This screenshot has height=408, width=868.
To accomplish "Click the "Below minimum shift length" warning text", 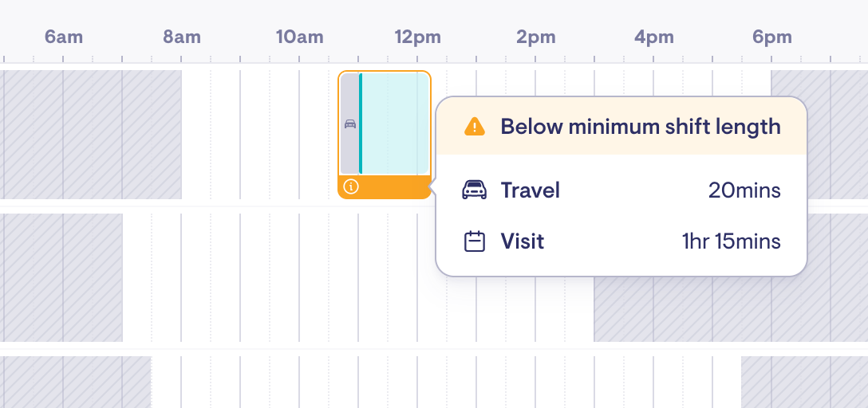I will coord(640,127).
